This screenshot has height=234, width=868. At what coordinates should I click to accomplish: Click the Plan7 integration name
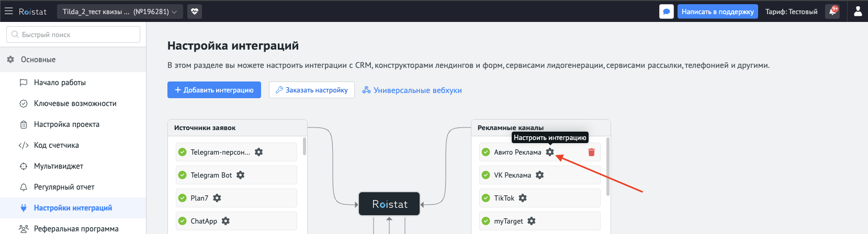(199, 198)
